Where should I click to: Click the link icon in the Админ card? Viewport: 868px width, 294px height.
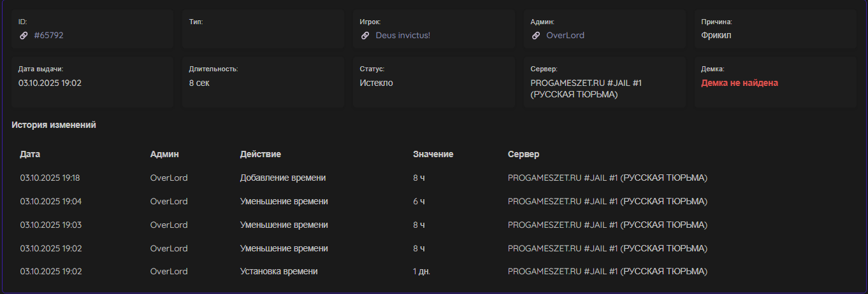coord(536,36)
